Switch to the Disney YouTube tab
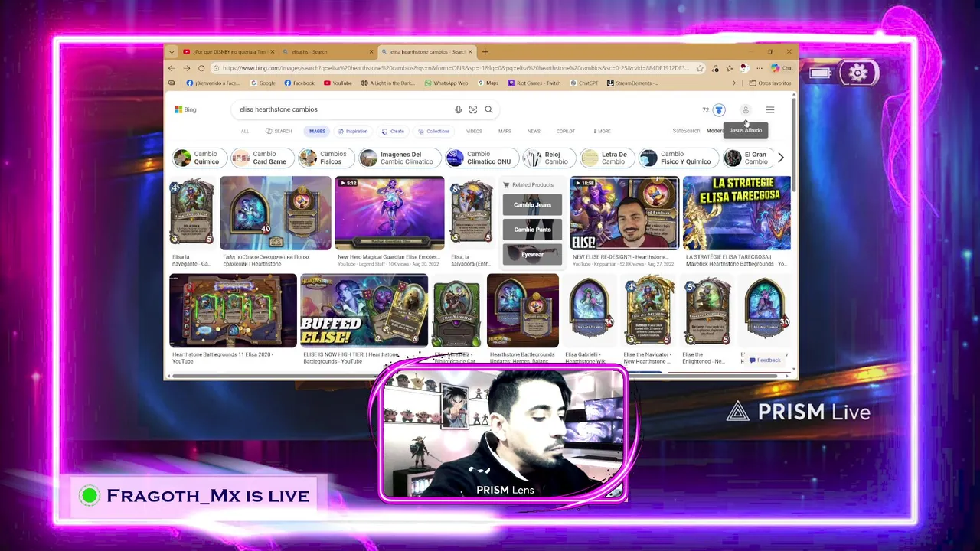This screenshot has width=980, height=551. (x=228, y=52)
